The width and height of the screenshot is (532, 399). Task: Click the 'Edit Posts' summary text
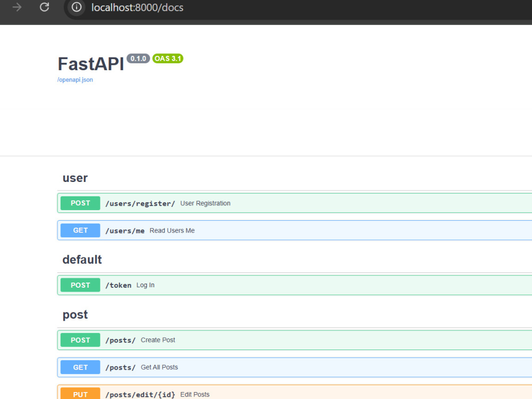tap(195, 395)
